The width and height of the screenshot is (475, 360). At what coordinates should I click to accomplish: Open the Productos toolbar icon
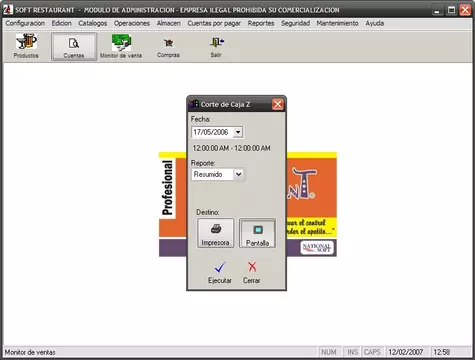point(26,42)
